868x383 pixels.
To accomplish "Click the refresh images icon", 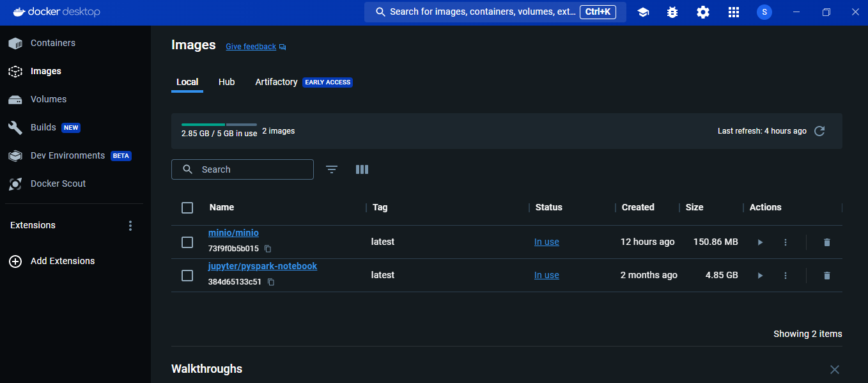I will (x=819, y=131).
